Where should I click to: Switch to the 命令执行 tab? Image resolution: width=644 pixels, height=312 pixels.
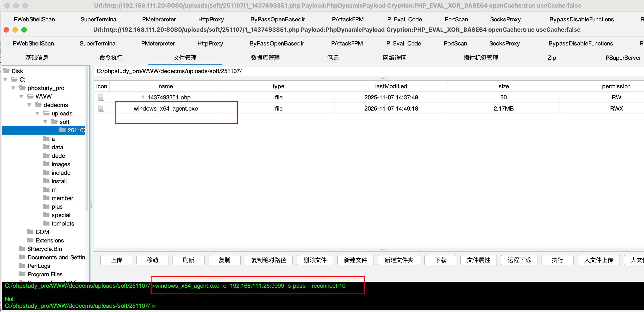click(x=111, y=58)
